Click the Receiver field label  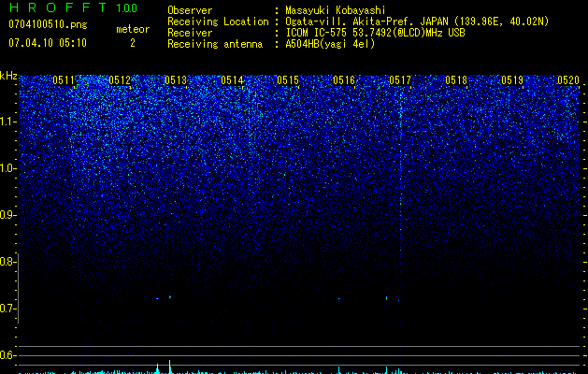click(x=190, y=33)
